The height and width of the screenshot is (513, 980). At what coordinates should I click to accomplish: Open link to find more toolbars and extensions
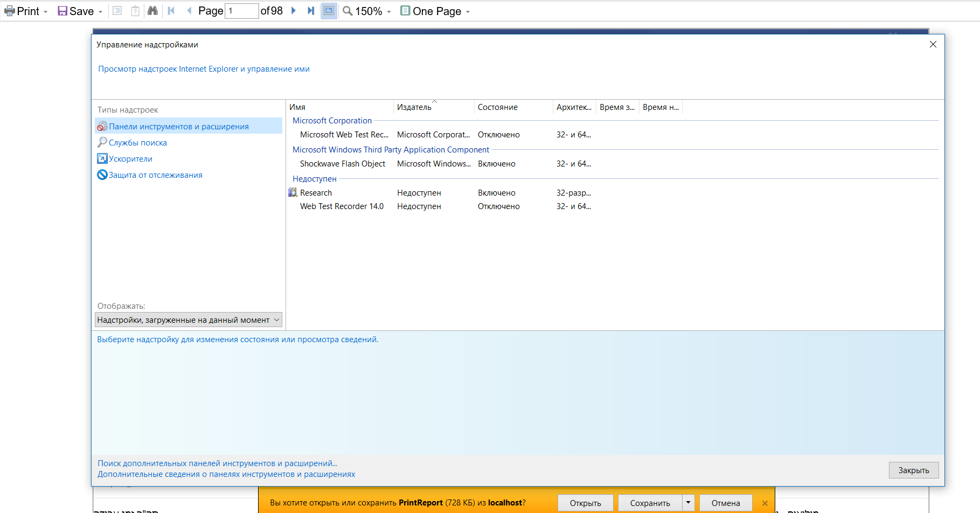[217, 463]
